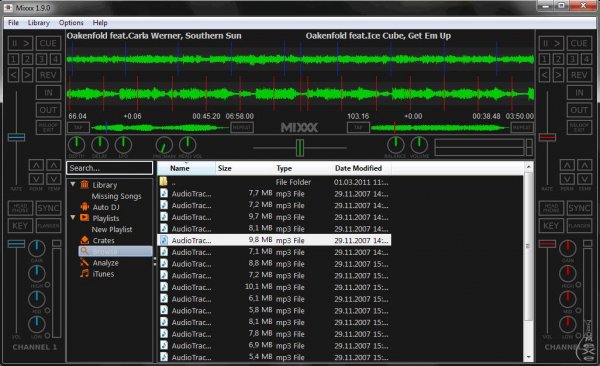Raise permanent rate on Channel 1
Screen dimensions: 600x366
point(36,165)
